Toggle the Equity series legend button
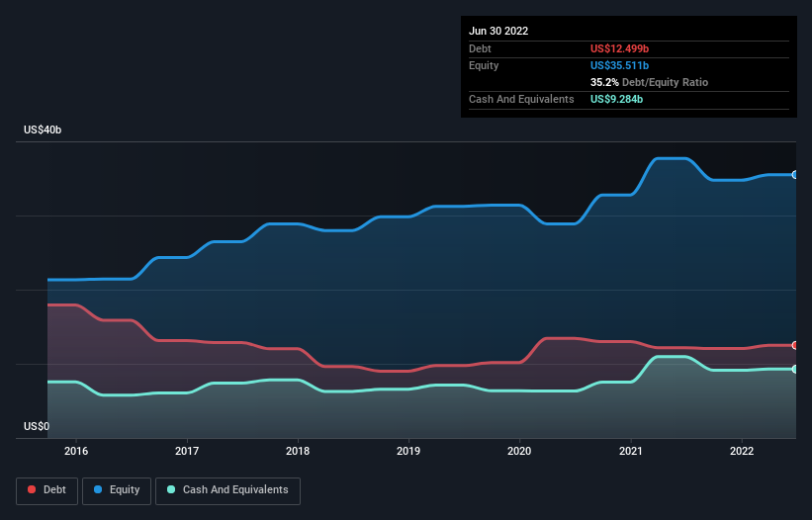Screen dimensions: 812x520 (x=117, y=490)
